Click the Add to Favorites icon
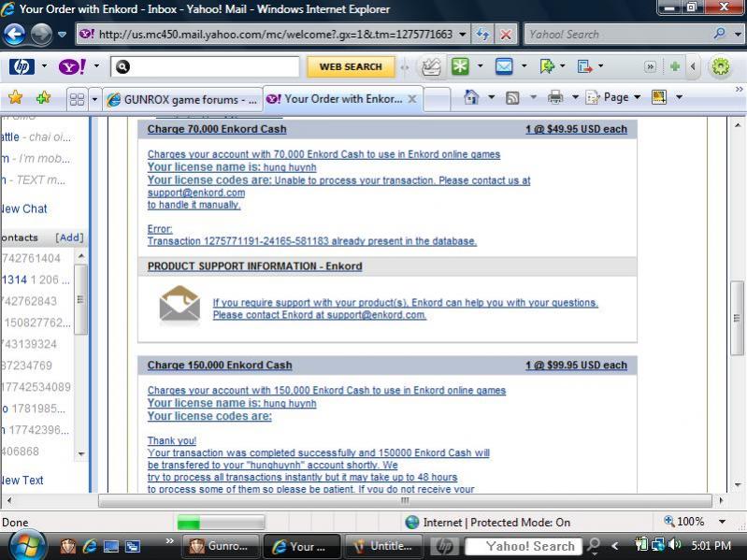Image resolution: width=747 pixels, height=560 pixels. click(43, 97)
